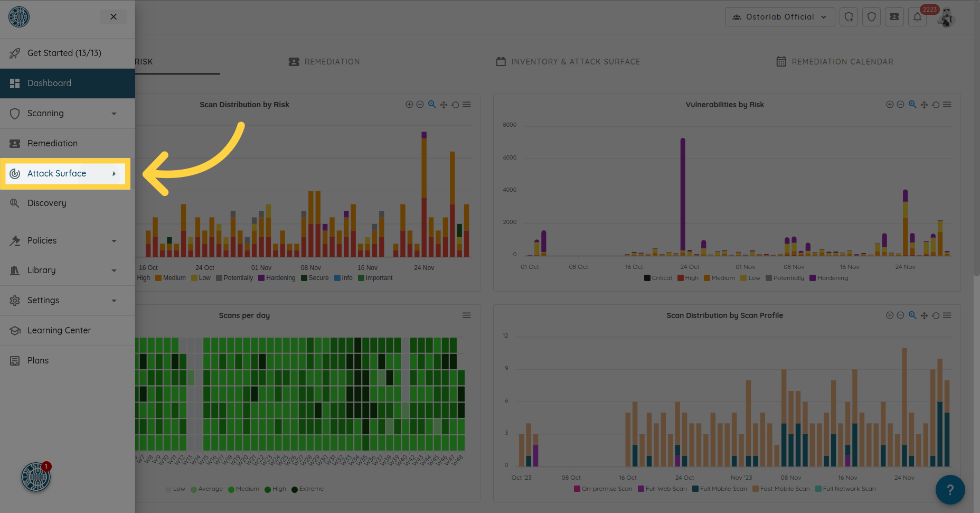The height and width of the screenshot is (513, 980).
Task: Open Get Started (13/13) in sidebar
Action: tap(64, 53)
